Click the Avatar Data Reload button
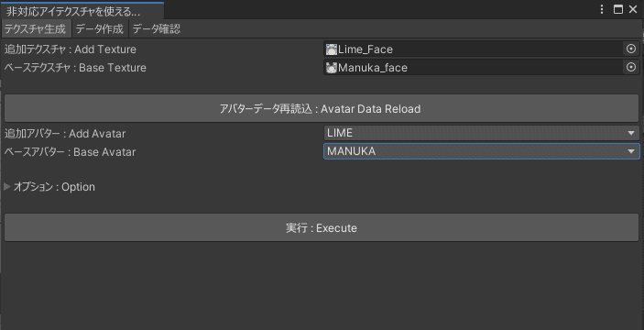This screenshot has width=644, height=330. coord(322,108)
